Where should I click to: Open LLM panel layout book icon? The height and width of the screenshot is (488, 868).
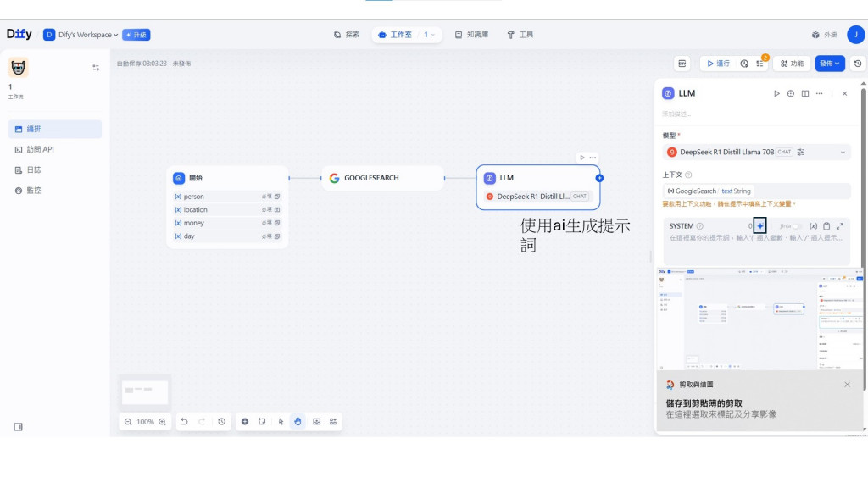point(805,93)
